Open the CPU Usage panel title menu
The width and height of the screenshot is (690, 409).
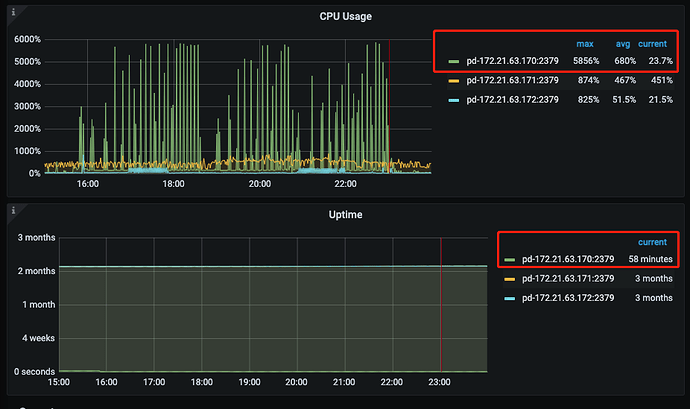345,16
